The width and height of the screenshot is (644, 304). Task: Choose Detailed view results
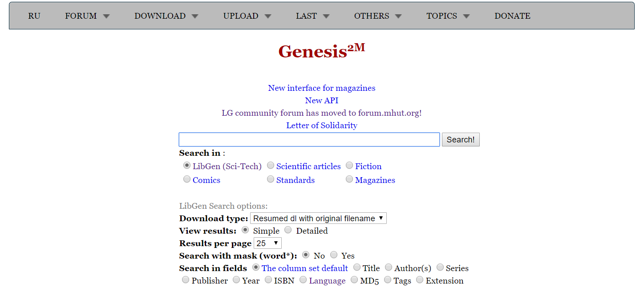288,230
